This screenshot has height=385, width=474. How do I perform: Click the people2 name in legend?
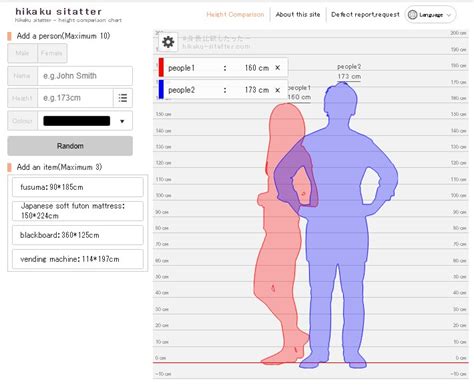coord(181,90)
